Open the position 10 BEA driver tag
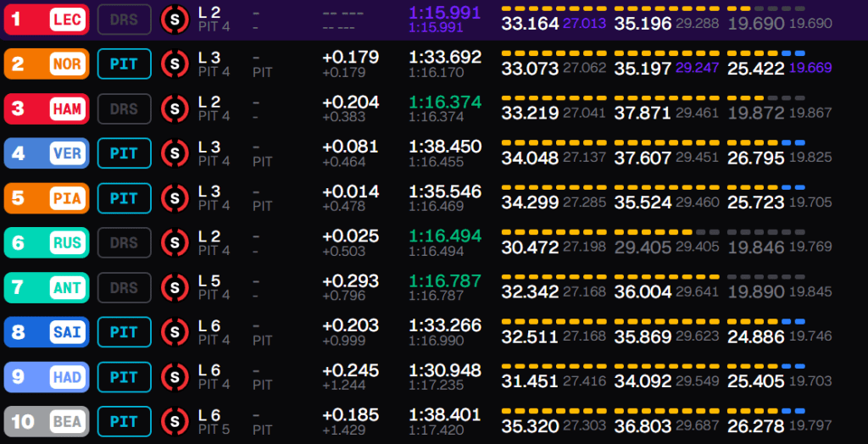The image size is (868, 444). point(47,422)
